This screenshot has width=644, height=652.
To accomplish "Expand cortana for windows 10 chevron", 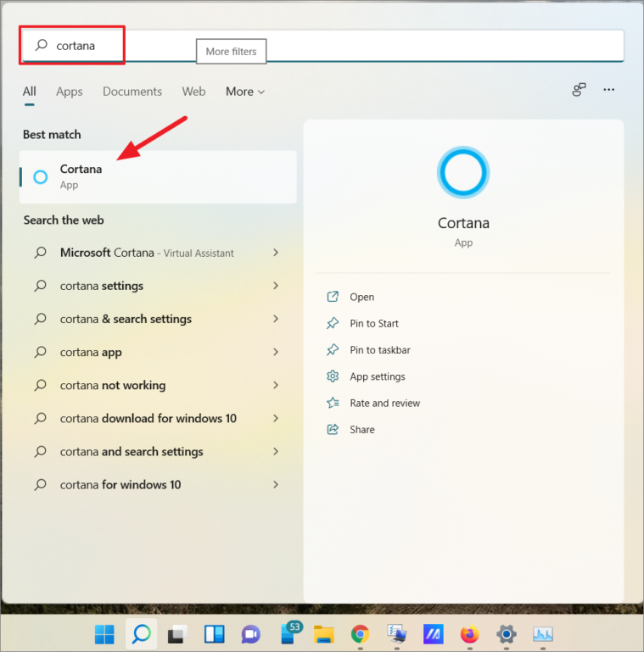I will click(276, 484).
